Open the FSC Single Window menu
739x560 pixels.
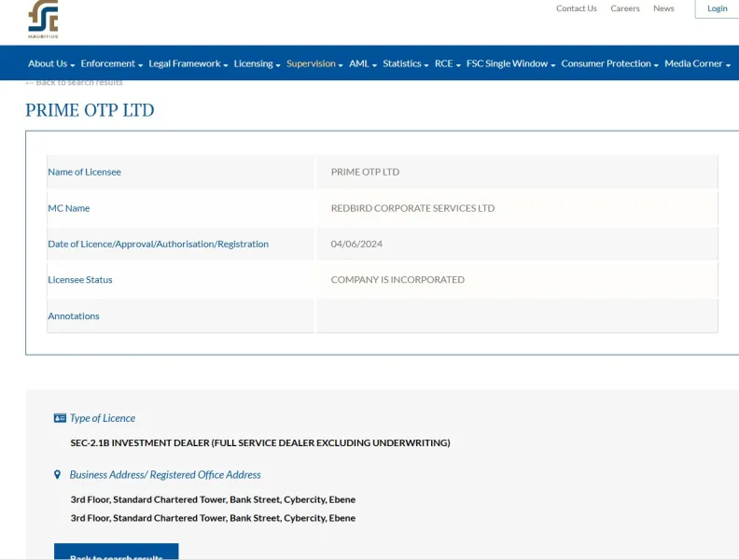click(510, 63)
